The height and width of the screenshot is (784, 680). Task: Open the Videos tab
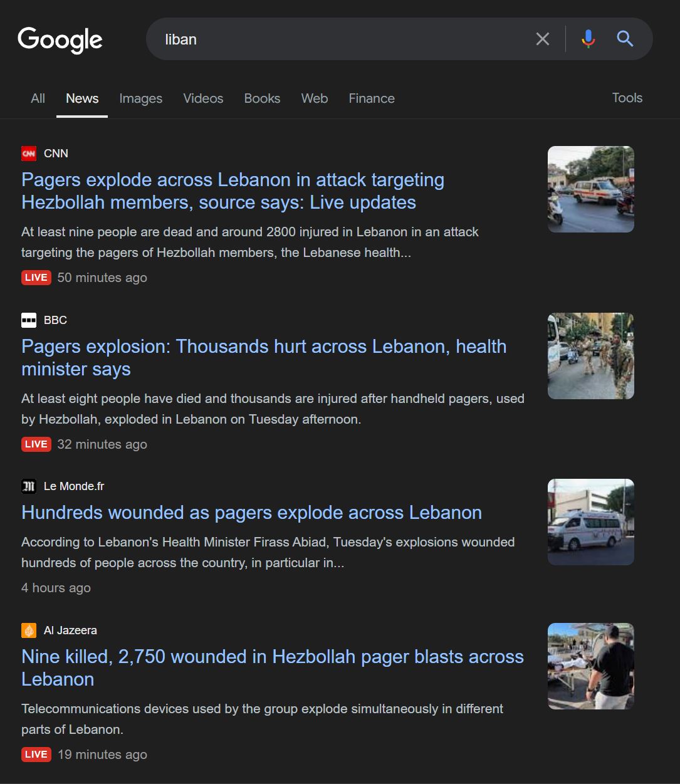click(x=203, y=98)
